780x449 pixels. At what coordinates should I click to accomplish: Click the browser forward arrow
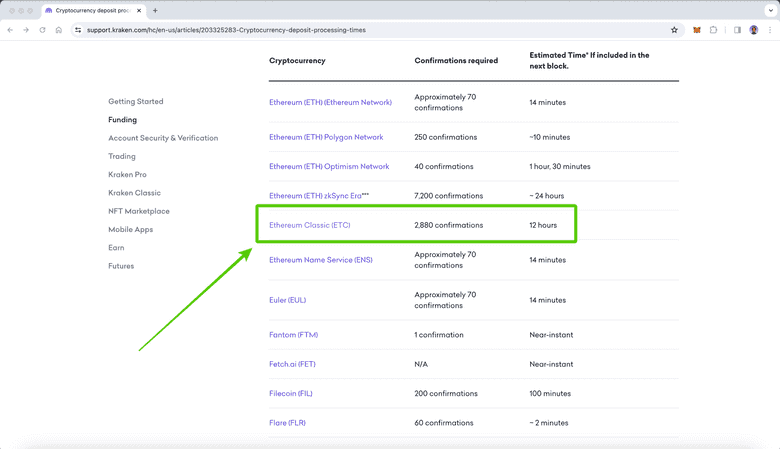click(26, 30)
